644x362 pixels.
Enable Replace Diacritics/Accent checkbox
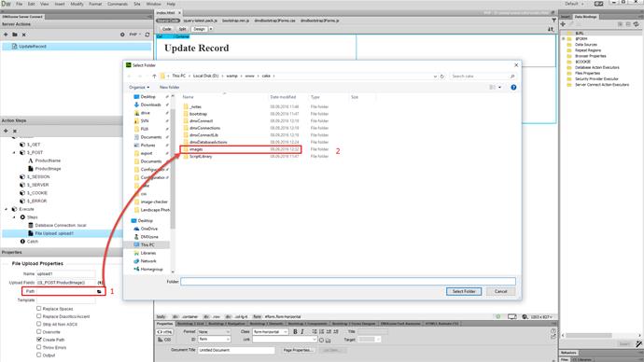[x=39, y=316]
